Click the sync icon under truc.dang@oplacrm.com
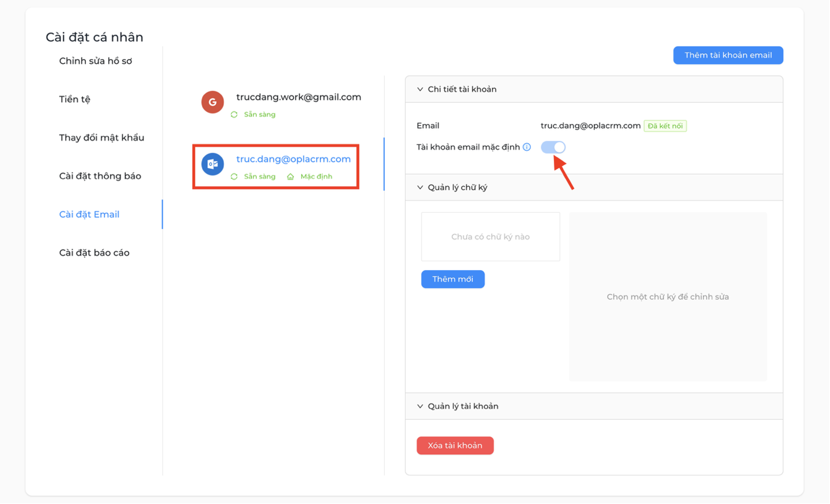 234,177
